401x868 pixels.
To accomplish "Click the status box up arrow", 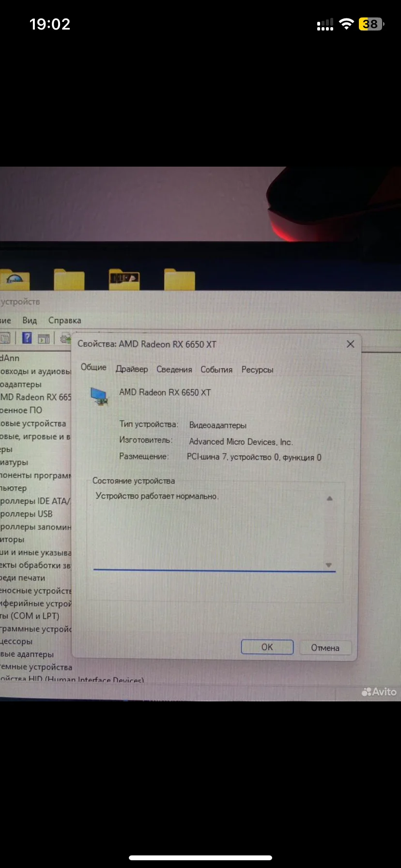I will [329, 498].
